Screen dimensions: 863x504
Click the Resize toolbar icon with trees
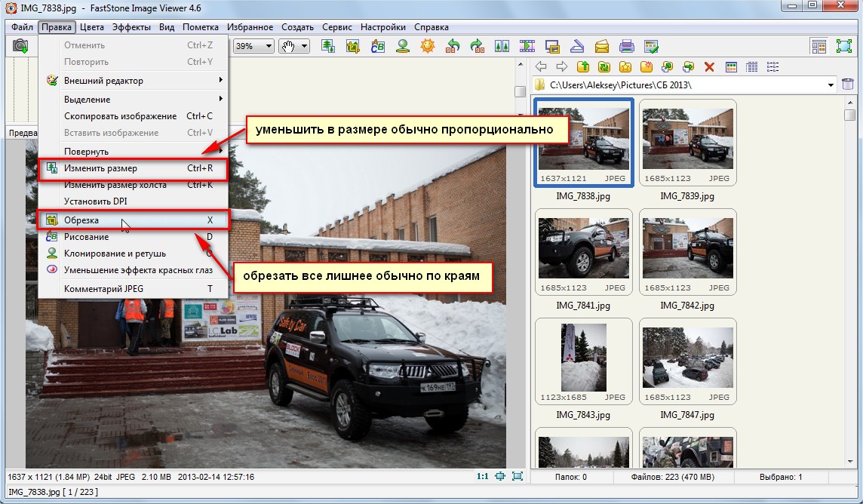pyautogui.click(x=328, y=47)
